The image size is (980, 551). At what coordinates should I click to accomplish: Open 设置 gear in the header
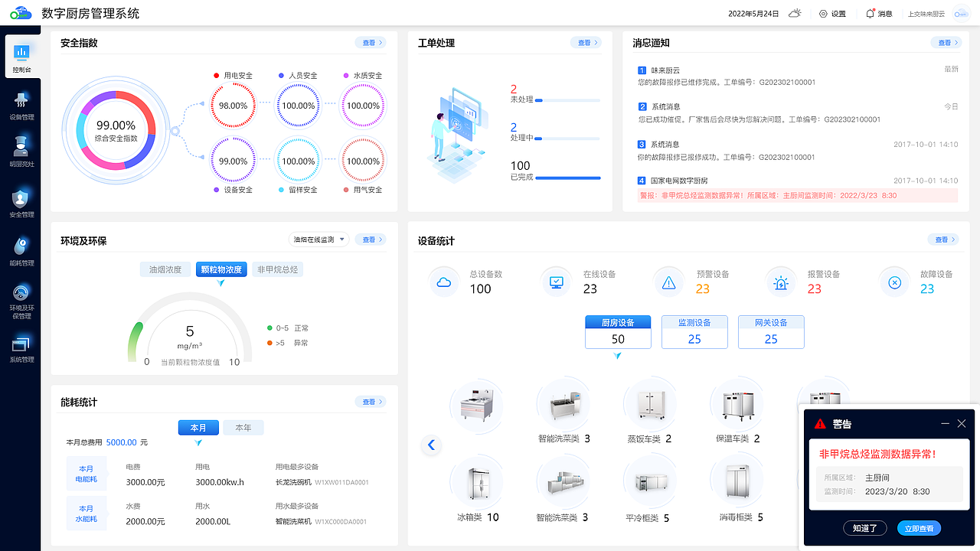coord(832,14)
